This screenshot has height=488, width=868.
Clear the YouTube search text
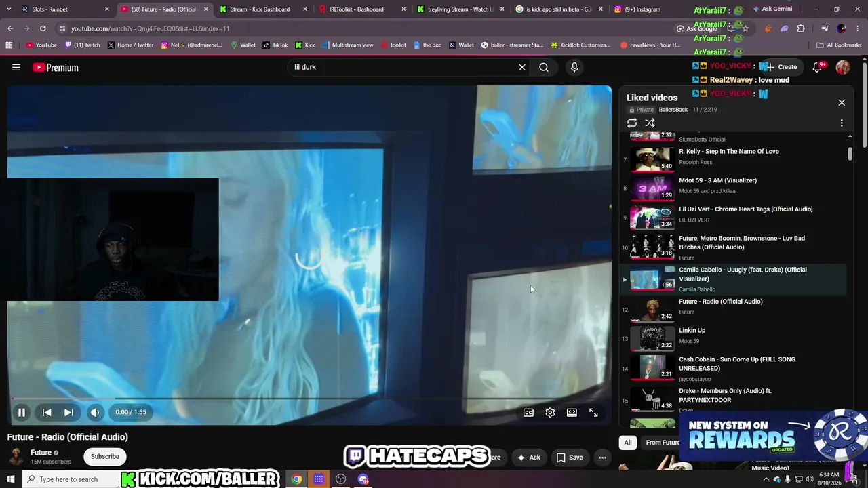[522, 67]
